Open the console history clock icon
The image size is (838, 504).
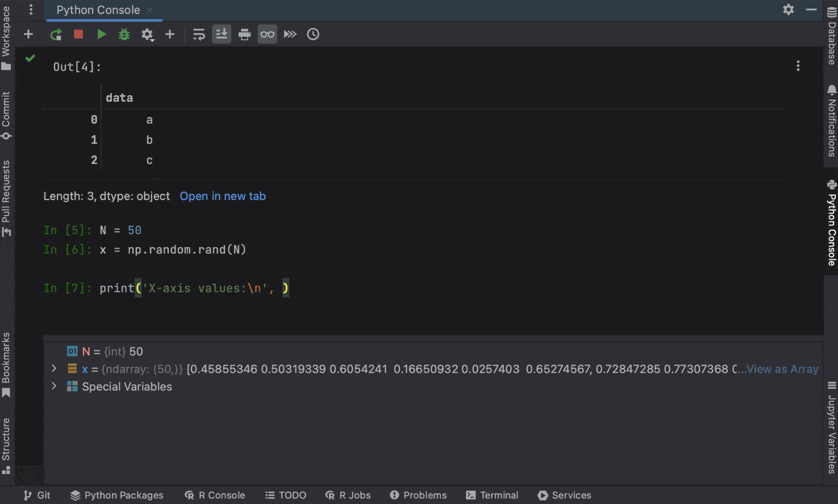click(x=313, y=35)
